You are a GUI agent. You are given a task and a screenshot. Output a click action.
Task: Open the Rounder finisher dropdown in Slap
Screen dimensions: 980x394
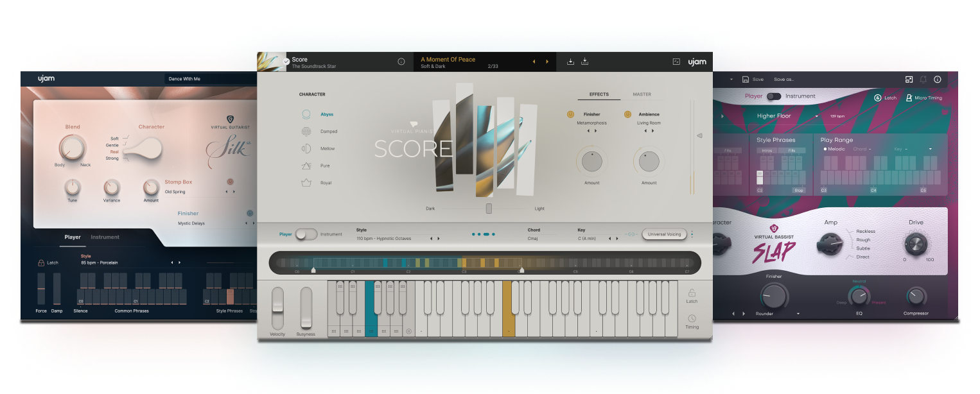798,314
